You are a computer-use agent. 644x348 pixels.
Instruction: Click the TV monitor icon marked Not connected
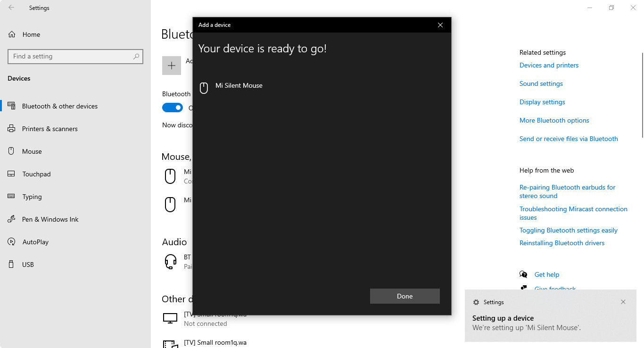[170, 318]
